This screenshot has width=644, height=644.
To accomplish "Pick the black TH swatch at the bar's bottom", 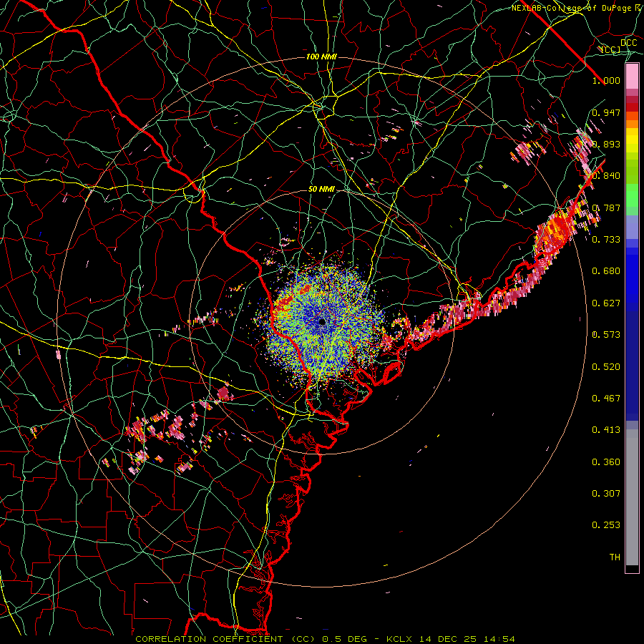I will tap(632, 568).
